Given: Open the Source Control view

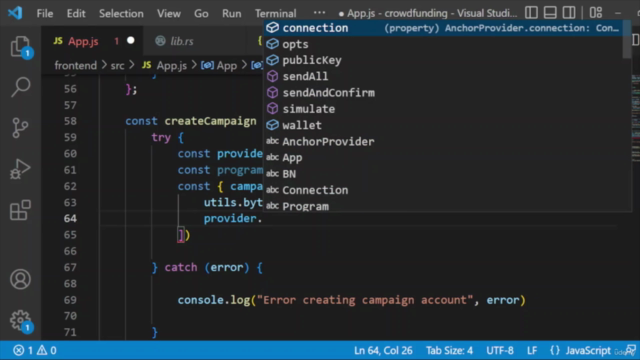Looking at the screenshot, I should pyautogui.click(x=20, y=128).
